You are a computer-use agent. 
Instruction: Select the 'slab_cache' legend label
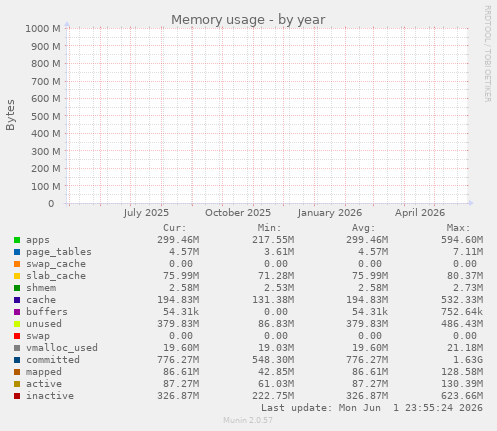coord(56,276)
